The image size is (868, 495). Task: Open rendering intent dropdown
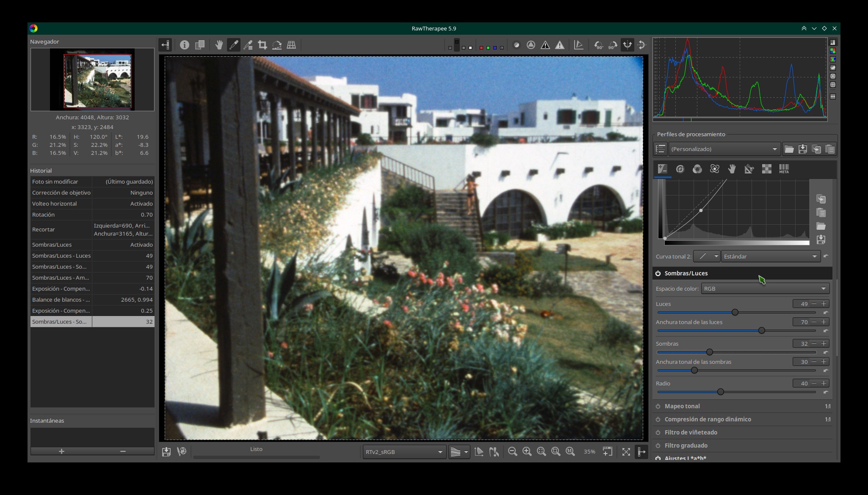[x=459, y=452]
